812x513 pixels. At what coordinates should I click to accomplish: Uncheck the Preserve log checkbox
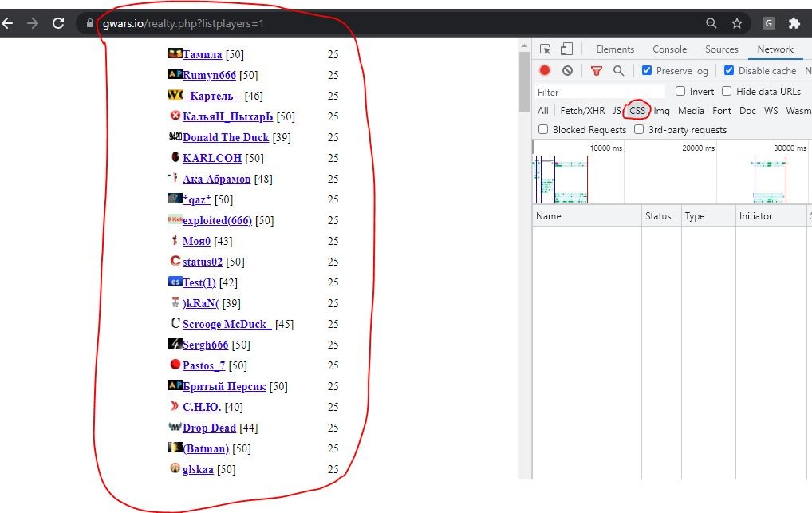(x=647, y=70)
